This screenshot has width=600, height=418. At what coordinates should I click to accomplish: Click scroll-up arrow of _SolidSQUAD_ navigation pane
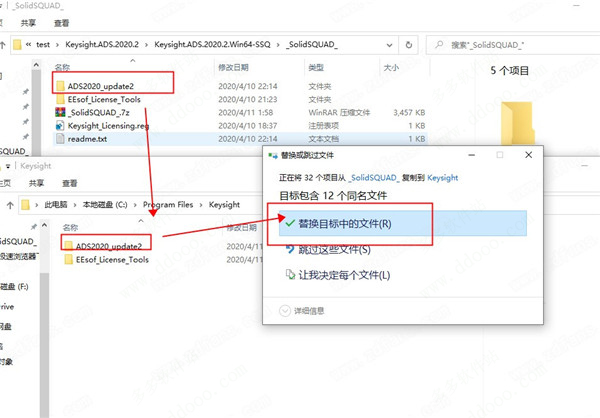click(x=36, y=65)
